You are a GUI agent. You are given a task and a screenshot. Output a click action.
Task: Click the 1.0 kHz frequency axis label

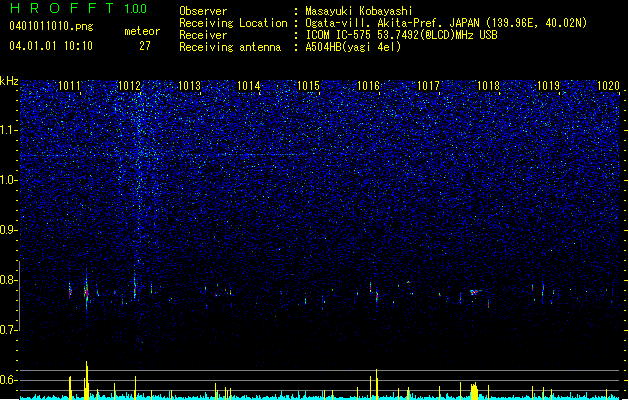[8, 180]
